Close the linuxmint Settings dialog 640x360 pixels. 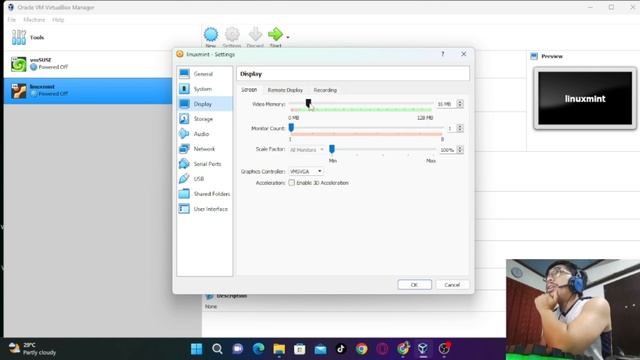[464, 54]
